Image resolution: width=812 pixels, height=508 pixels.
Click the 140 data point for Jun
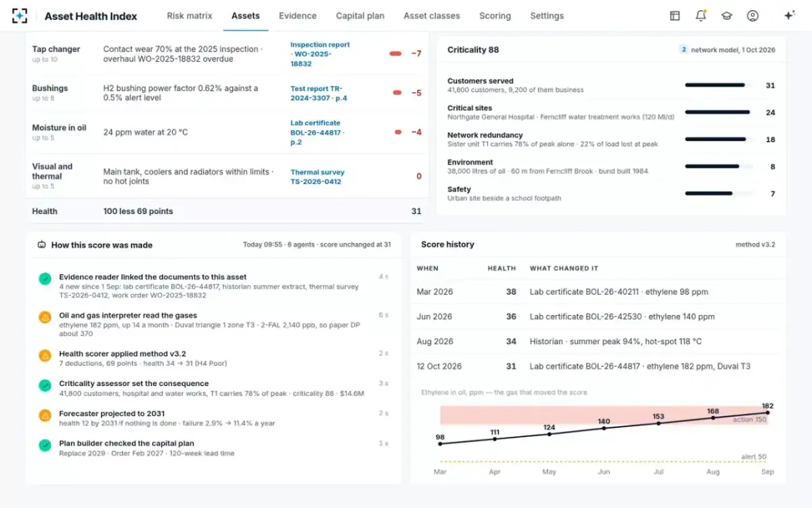(604, 428)
